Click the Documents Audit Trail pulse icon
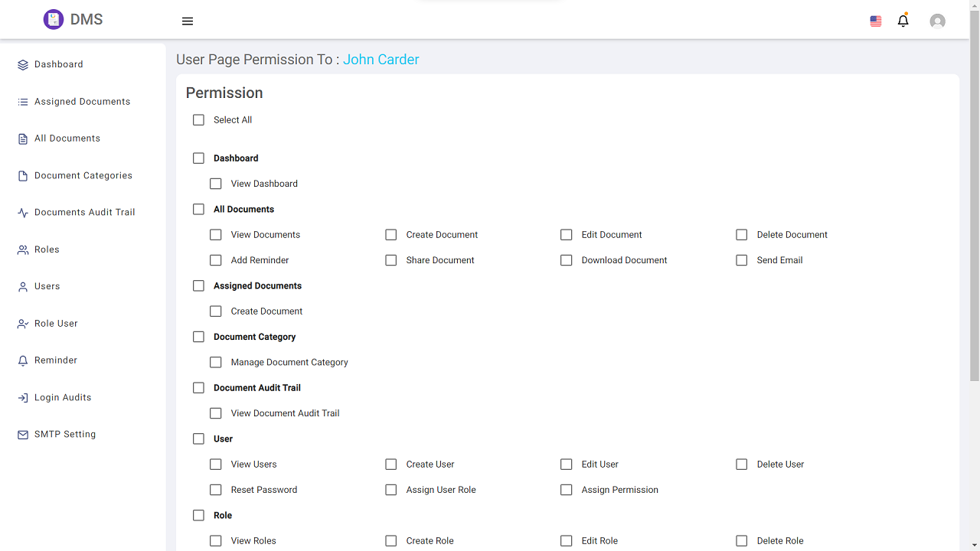The image size is (980, 551). point(23,213)
